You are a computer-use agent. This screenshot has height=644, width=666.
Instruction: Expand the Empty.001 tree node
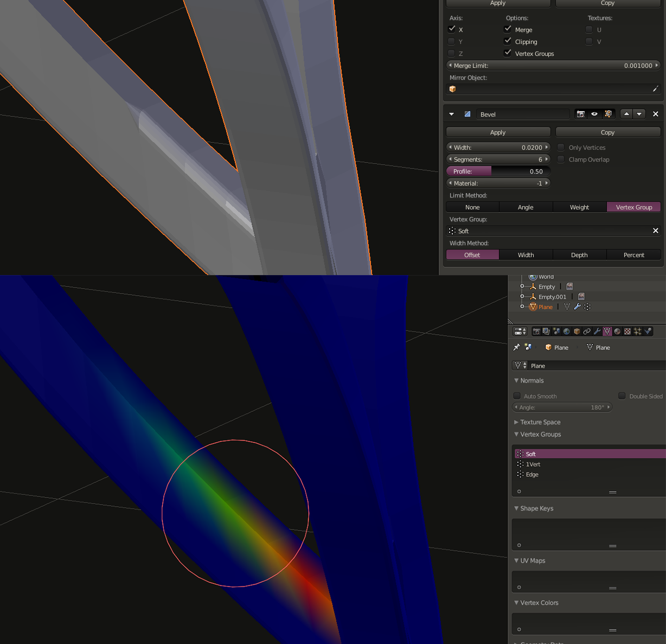coord(522,297)
